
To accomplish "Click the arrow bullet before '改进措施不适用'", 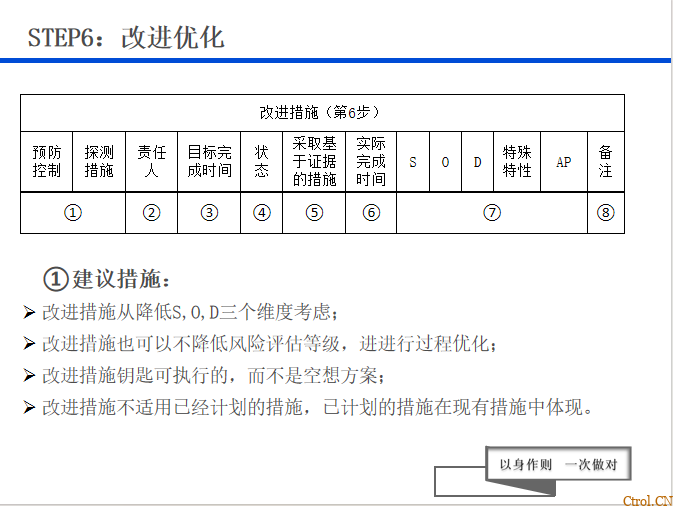I will pyautogui.click(x=29, y=406).
